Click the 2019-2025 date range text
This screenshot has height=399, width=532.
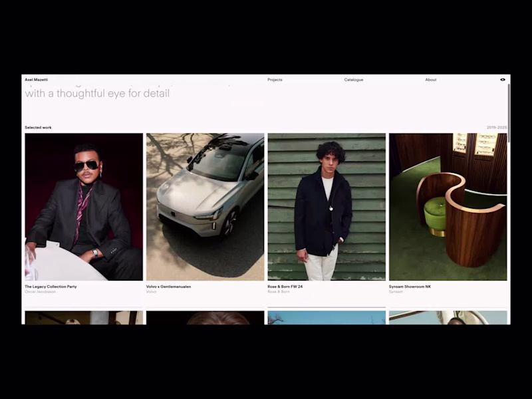coord(497,128)
